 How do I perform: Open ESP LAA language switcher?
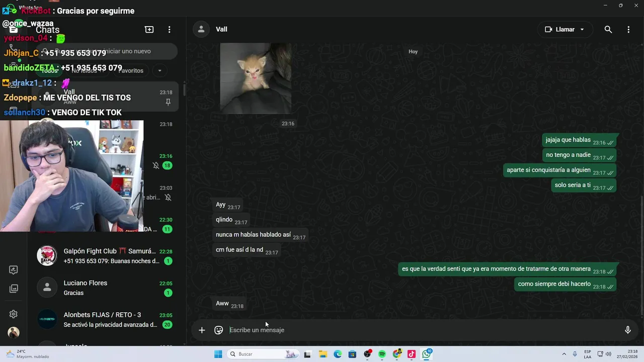(x=588, y=354)
